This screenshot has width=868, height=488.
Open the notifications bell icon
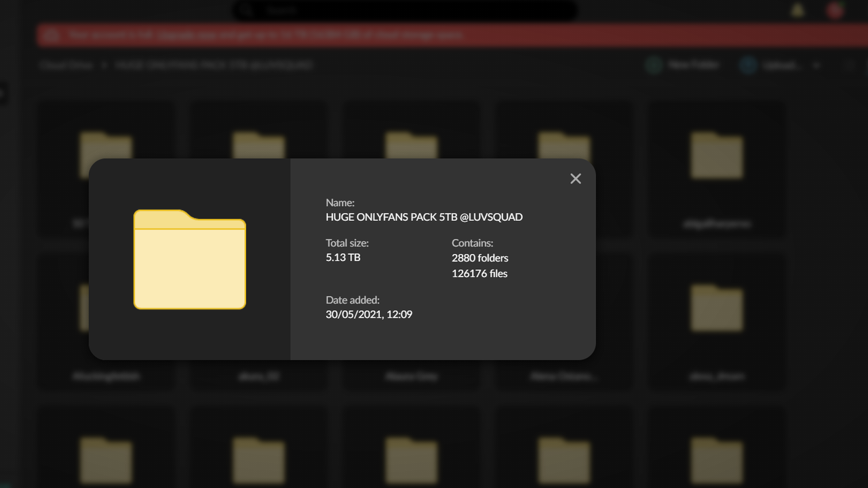pos(798,10)
